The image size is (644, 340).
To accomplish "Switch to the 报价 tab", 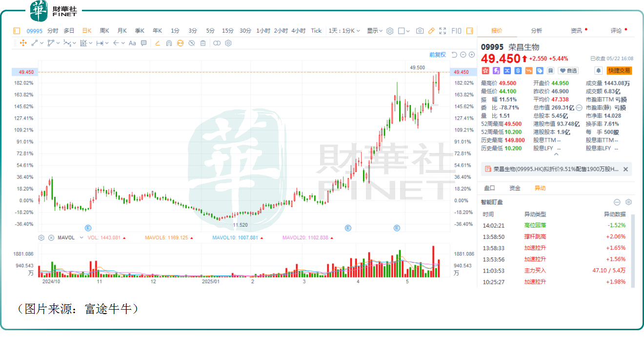I will click(x=497, y=31).
